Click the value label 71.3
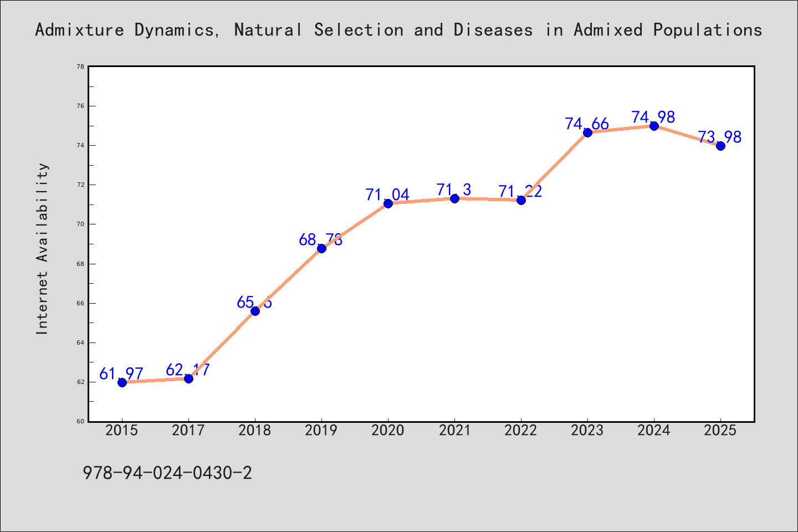 (x=454, y=190)
